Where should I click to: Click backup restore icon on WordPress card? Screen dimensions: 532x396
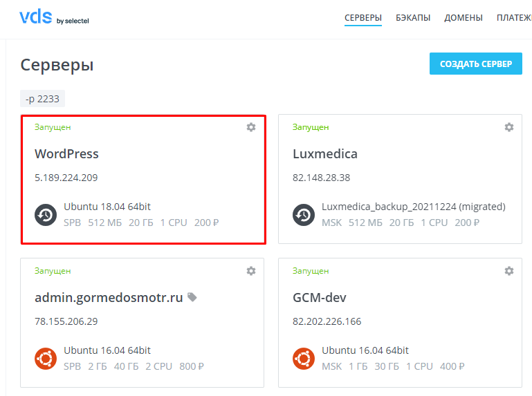(46, 215)
